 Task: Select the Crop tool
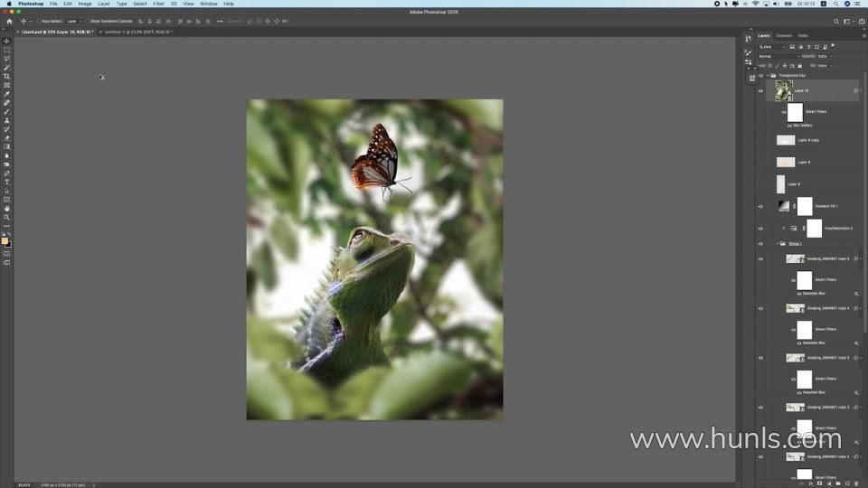point(7,77)
